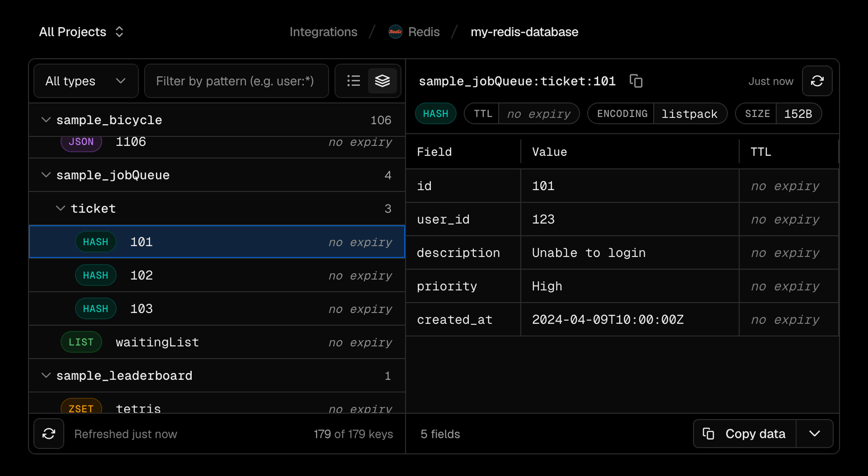Click the Field column header

463,152
